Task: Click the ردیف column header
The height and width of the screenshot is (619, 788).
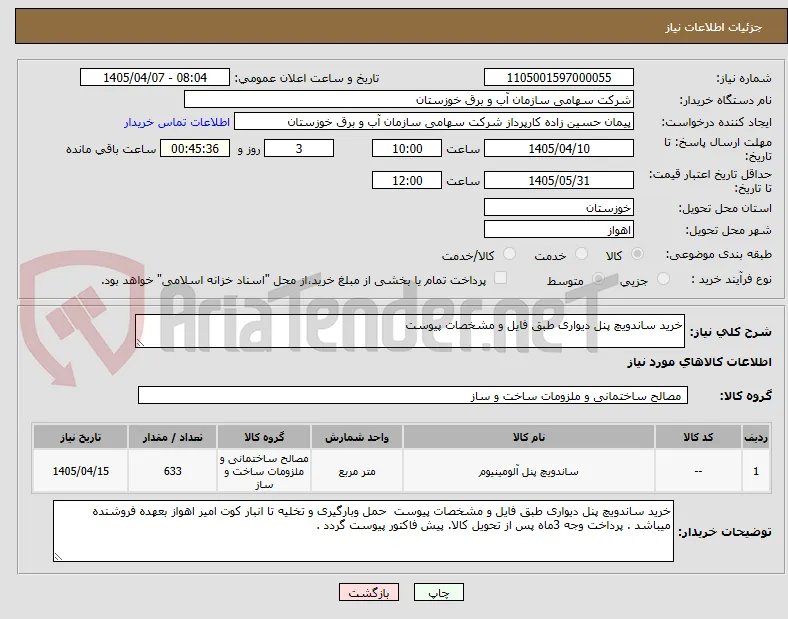Action: click(x=756, y=437)
